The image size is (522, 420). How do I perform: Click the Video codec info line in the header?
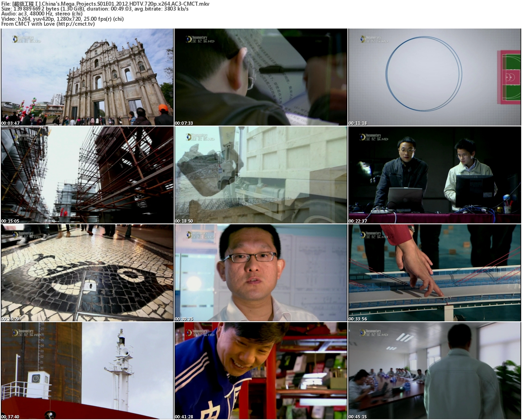[x=62, y=19]
